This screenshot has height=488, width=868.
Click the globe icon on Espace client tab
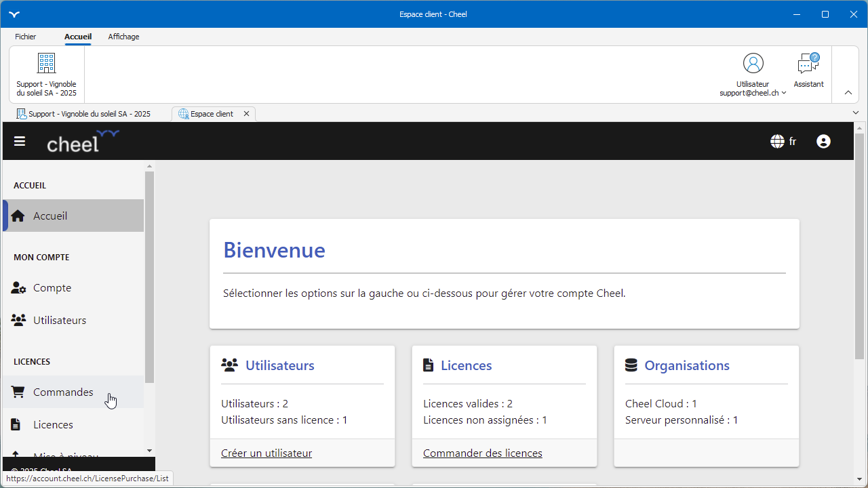[x=183, y=114]
